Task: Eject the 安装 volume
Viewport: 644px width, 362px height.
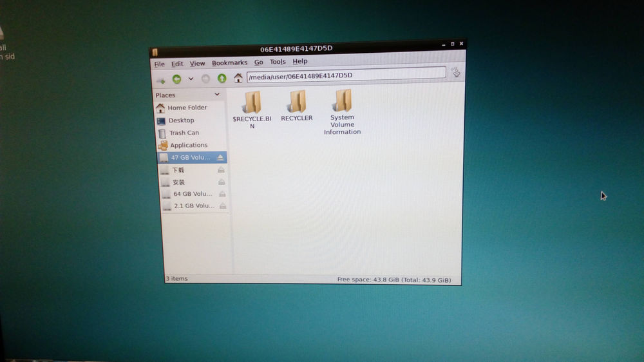Action: point(222,182)
